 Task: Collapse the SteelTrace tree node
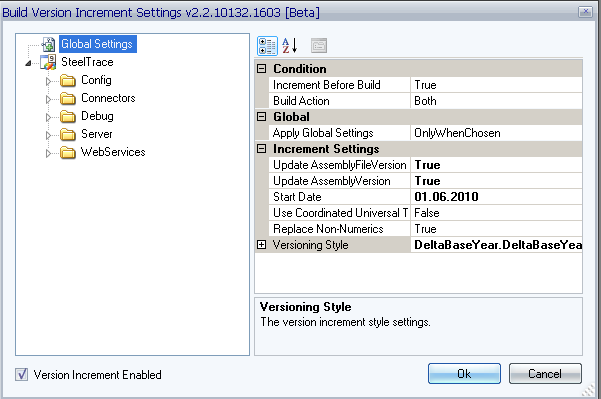29,63
